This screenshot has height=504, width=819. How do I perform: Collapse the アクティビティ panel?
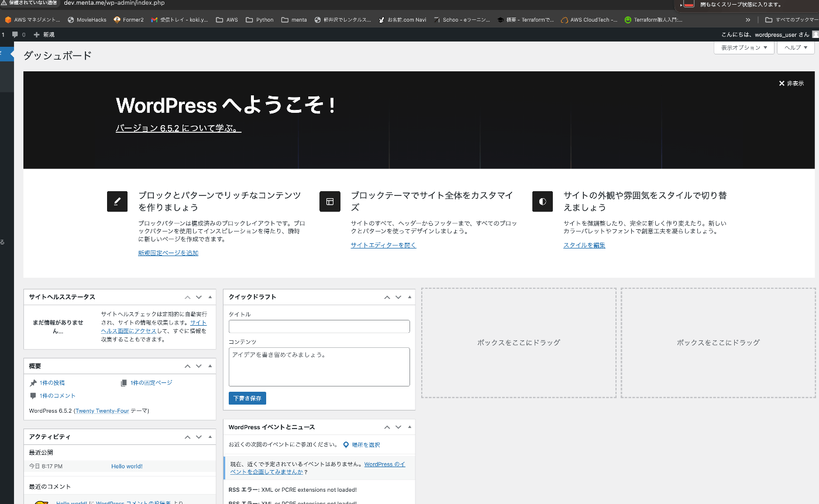tap(210, 437)
